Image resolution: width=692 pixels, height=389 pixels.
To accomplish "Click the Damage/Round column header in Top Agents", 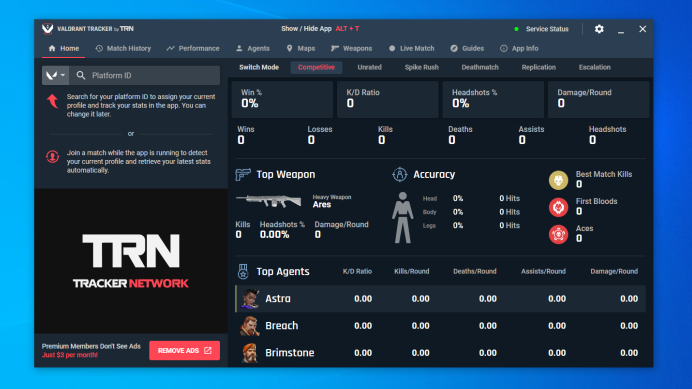I will point(614,272).
